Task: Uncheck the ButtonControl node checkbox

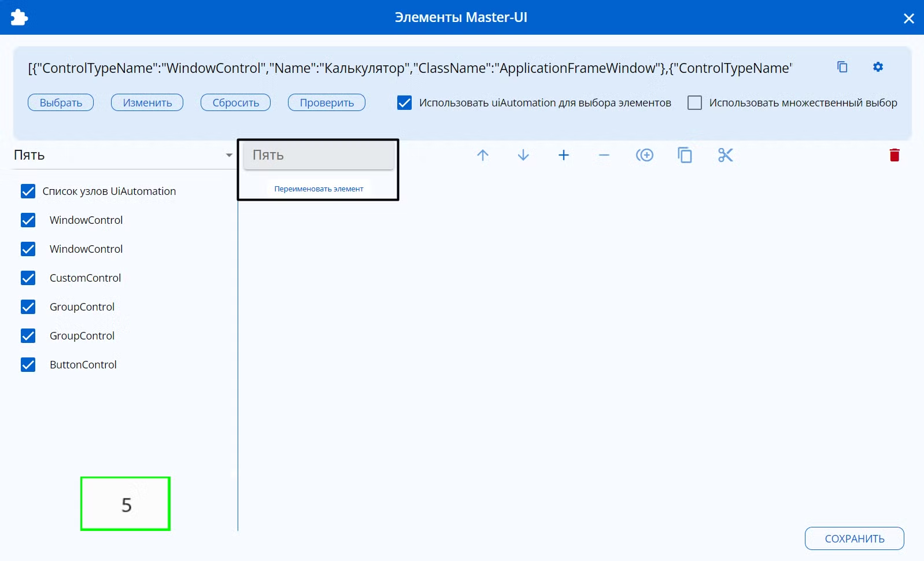Action: click(x=28, y=365)
